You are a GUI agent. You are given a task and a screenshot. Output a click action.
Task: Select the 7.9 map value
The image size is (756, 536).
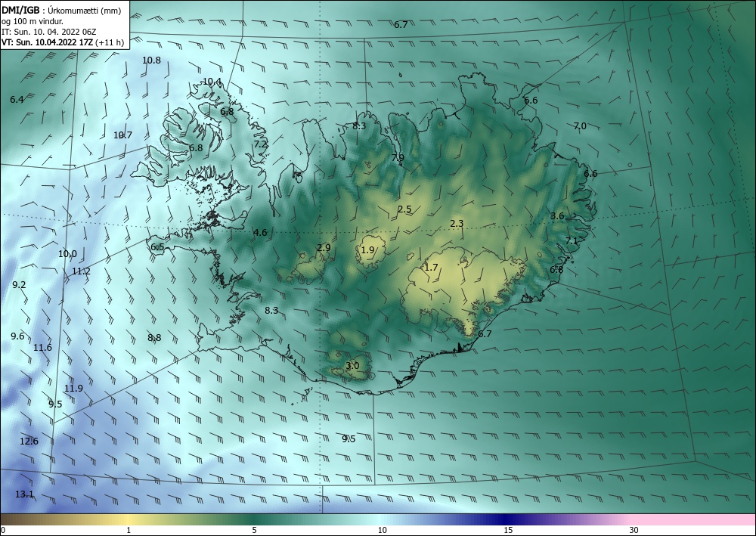pos(398,157)
